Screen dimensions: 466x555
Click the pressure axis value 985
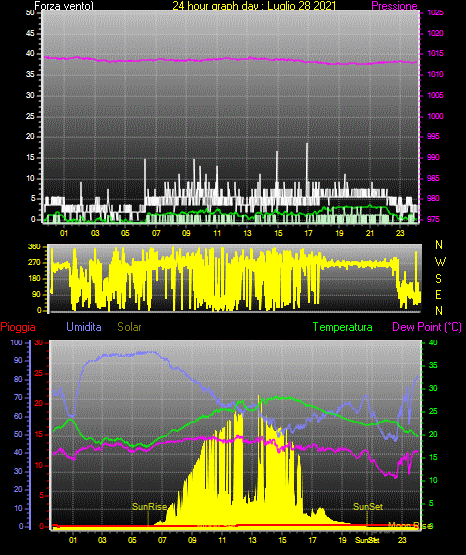pyautogui.click(x=433, y=178)
